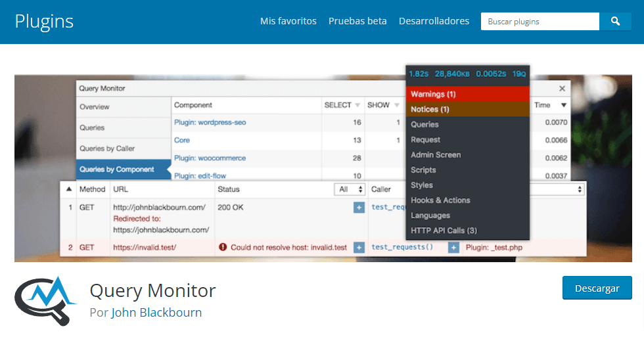Click Plugin: wordpress-seo link
This screenshot has width=644, height=341.
click(x=210, y=122)
